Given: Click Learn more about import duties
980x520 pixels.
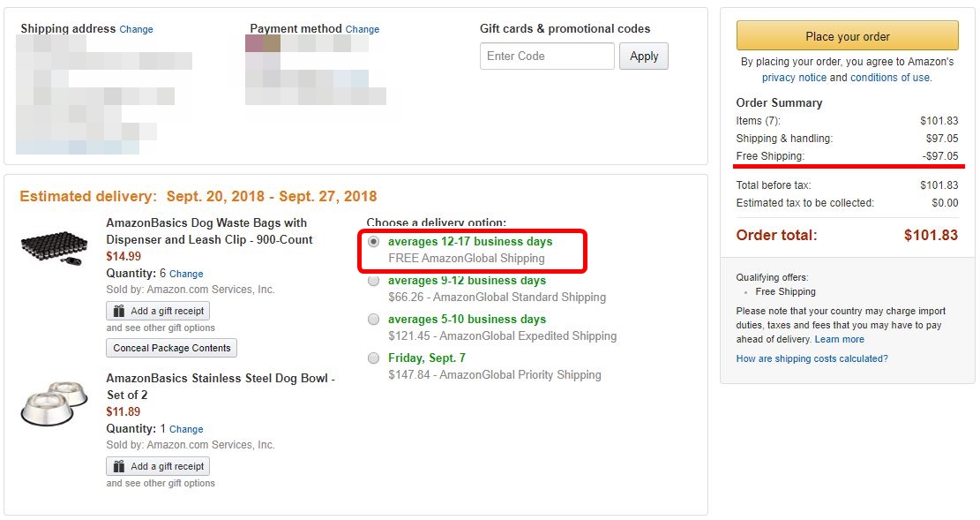Looking at the screenshot, I should tap(840, 339).
